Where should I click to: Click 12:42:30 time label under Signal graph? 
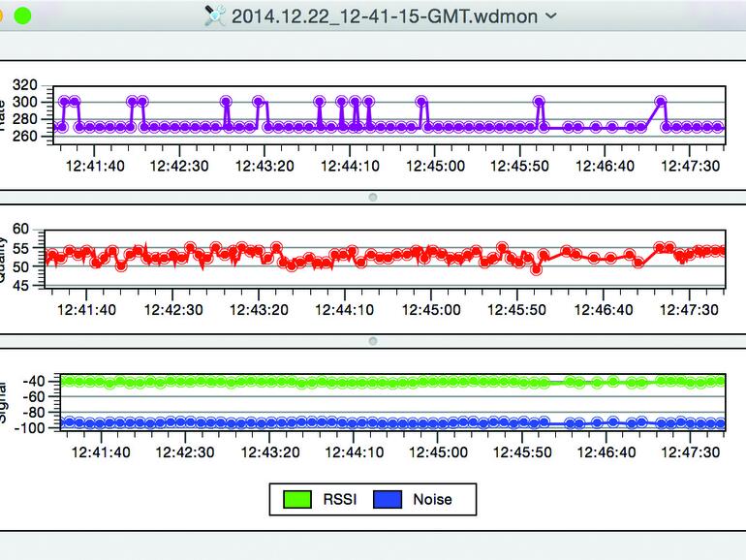pyautogui.click(x=185, y=452)
